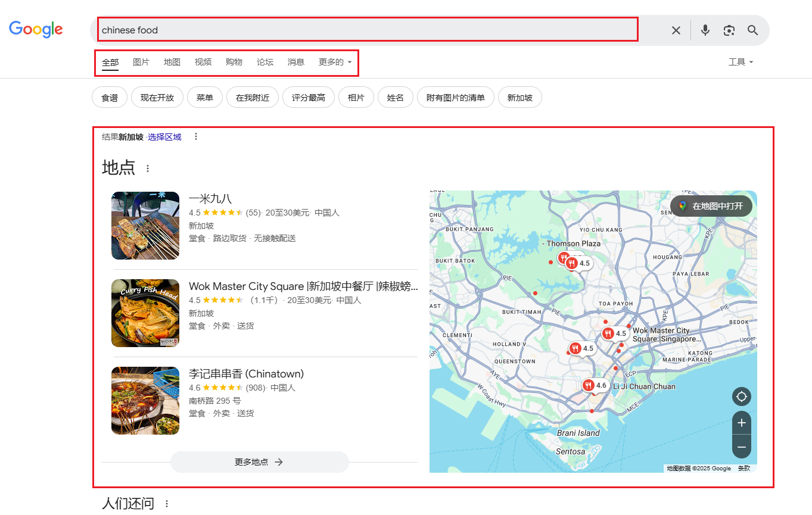Screen dimensions: 812x515
Task: Switch to the 图片 tab
Action: click(x=141, y=62)
